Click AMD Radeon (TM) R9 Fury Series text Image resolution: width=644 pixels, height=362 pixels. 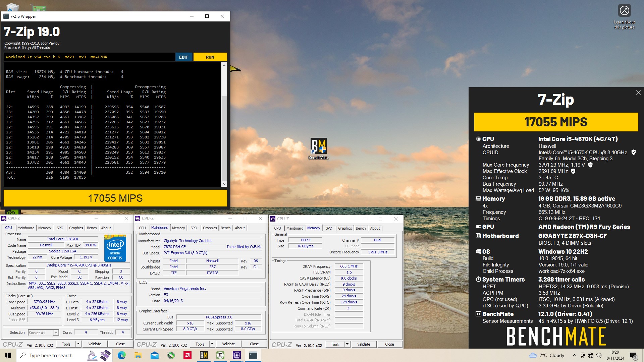584,227
